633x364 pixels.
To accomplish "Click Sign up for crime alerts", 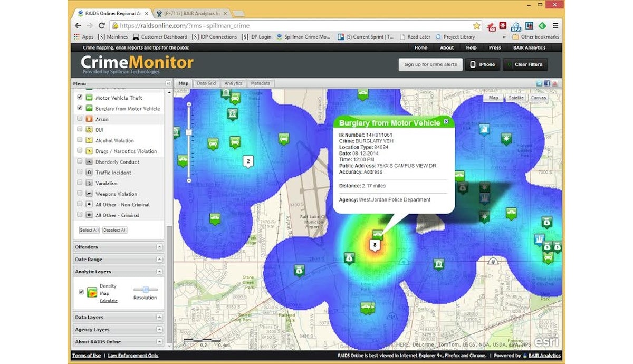I will pyautogui.click(x=430, y=64).
